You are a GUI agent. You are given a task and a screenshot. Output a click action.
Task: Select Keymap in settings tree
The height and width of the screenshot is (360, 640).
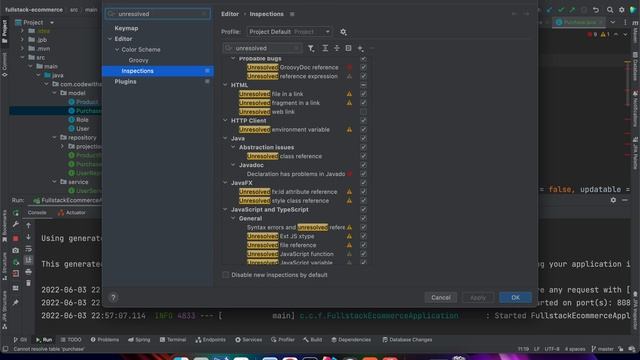tap(126, 28)
